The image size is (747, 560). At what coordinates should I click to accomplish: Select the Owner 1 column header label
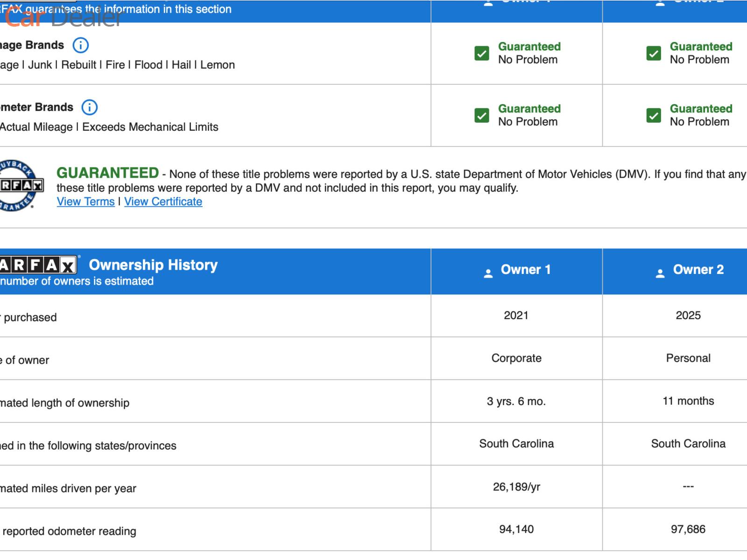pos(526,270)
